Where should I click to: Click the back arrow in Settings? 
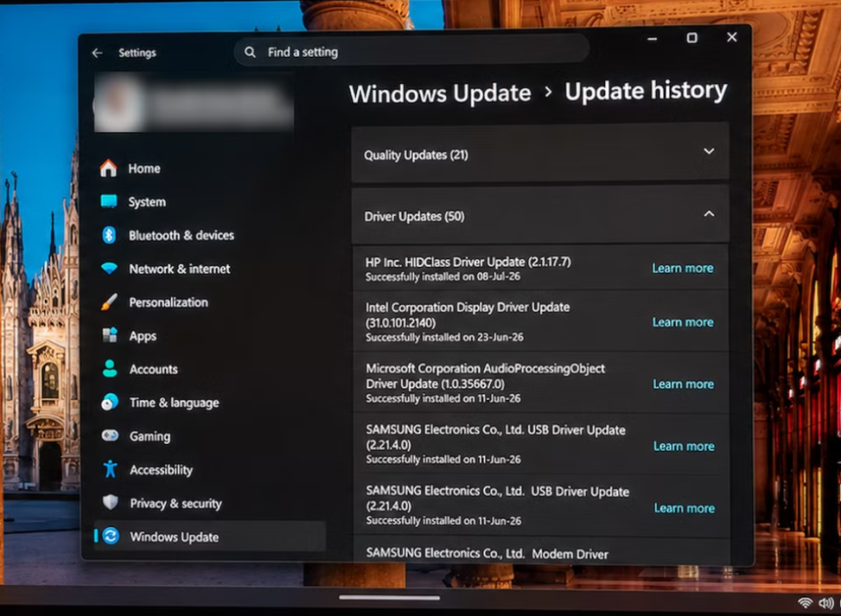coord(97,53)
